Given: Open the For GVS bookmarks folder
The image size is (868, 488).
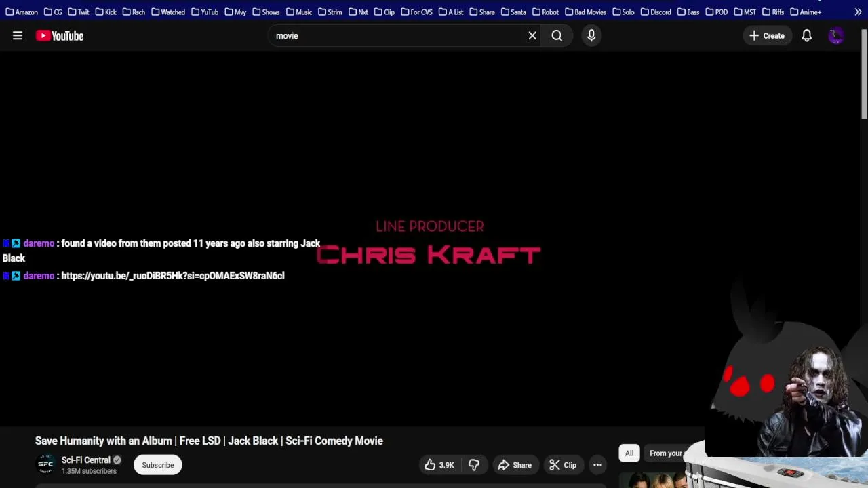Looking at the screenshot, I should (416, 12).
